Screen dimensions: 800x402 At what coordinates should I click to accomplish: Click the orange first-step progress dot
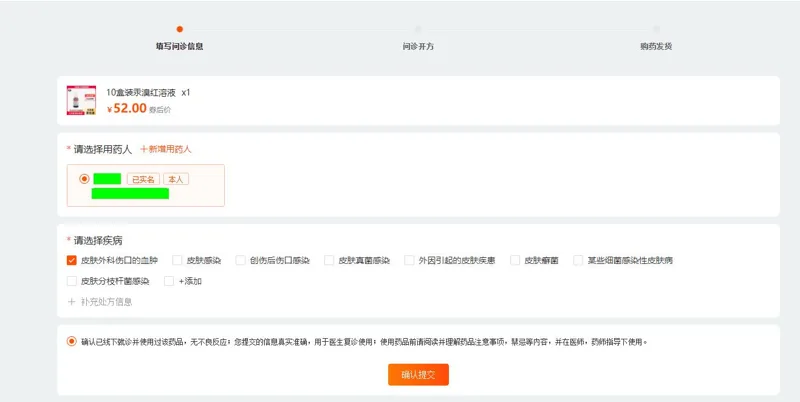[x=180, y=29]
